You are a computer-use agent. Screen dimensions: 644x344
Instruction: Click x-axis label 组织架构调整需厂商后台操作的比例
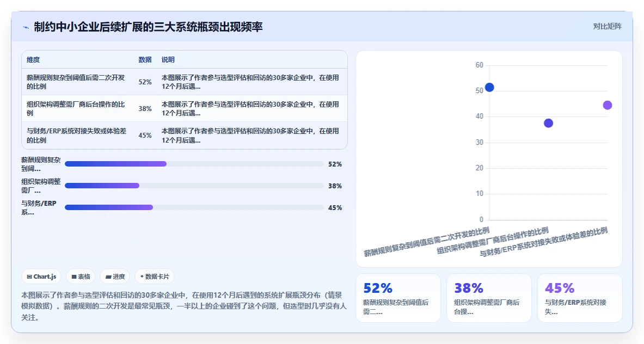click(493, 241)
